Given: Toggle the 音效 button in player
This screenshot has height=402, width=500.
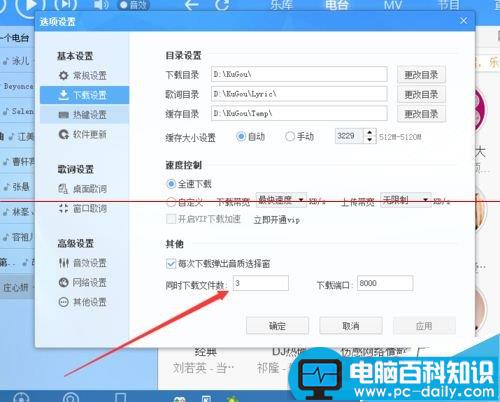Looking at the screenshot, I should point(134,5).
